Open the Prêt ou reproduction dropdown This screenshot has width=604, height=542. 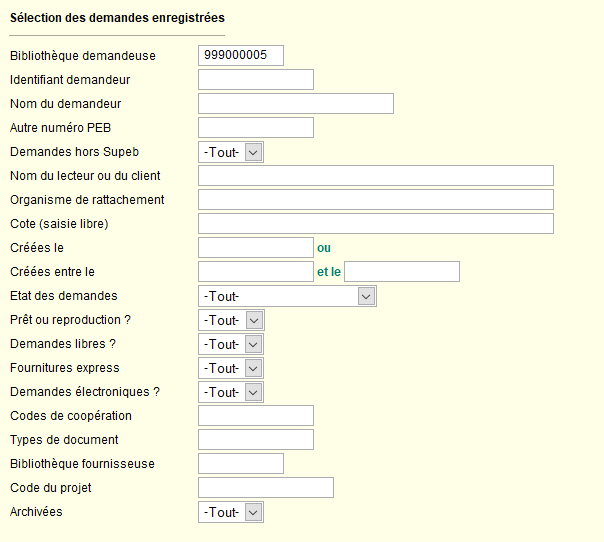point(231,320)
